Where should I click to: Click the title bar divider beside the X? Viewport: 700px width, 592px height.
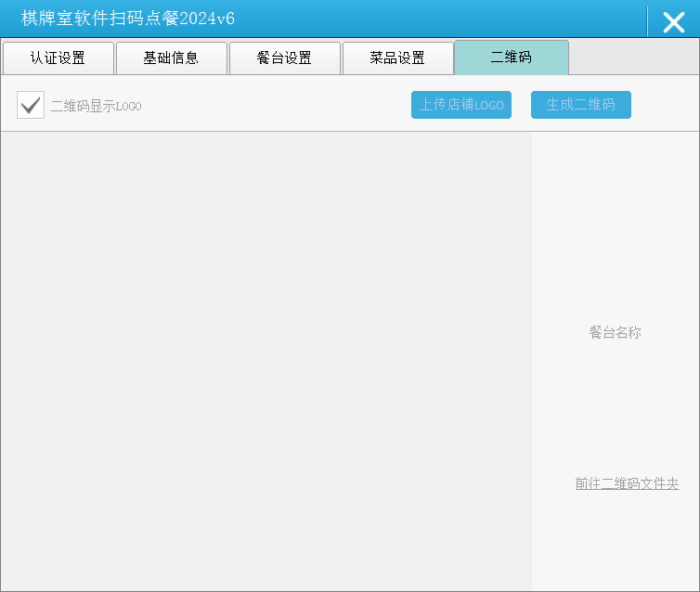point(647,20)
